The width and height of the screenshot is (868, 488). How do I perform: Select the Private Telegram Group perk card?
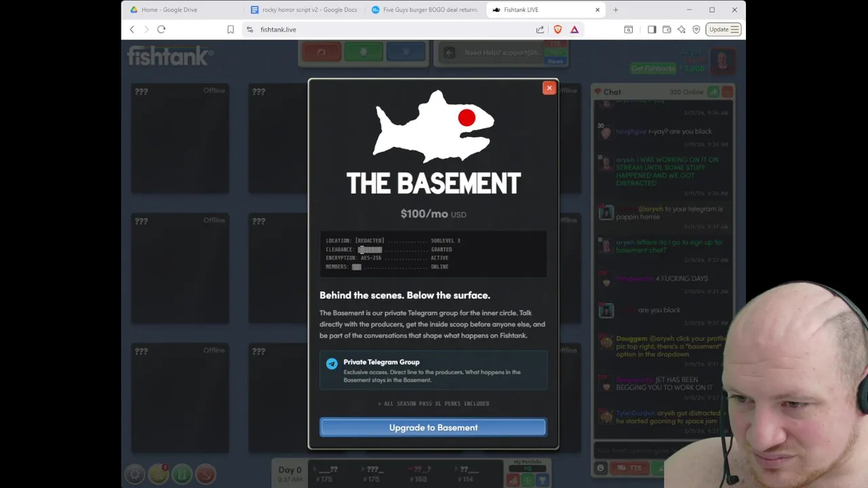[x=433, y=371]
